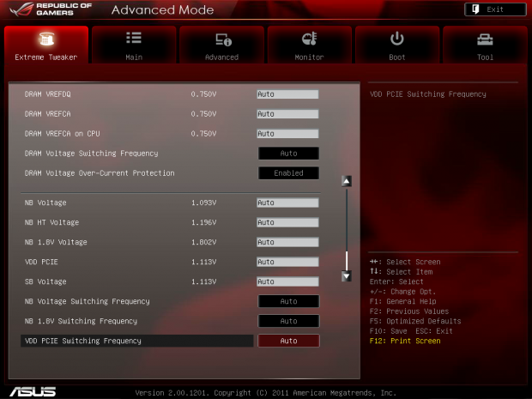Click NB HT Voltage Auto input field
The width and height of the screenshot is (532, 399).
(x=287, y=222)
